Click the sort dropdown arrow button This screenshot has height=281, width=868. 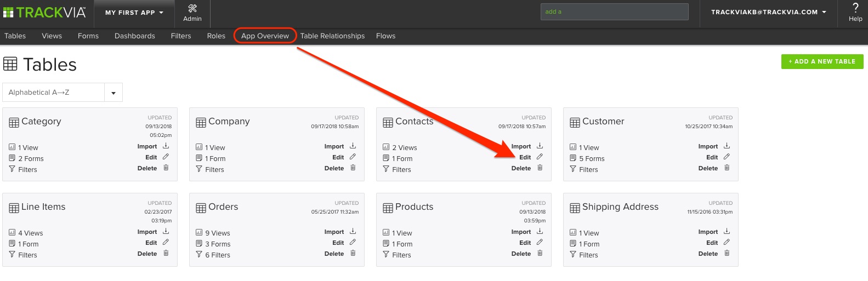click(114, 93)
